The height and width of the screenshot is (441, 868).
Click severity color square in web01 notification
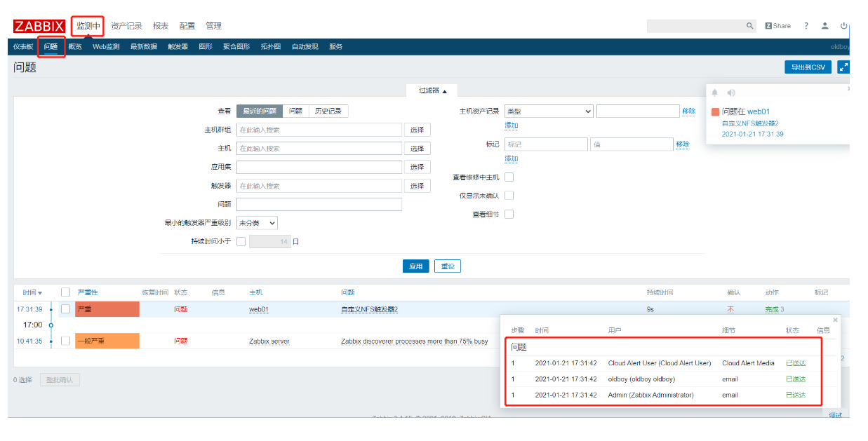click(715, 111)
